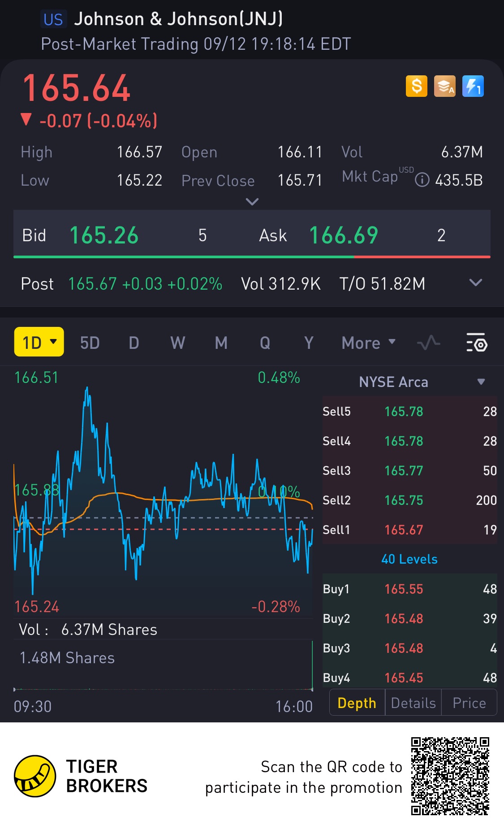
Task: Open the 40 Levels link
Action: 409,559
